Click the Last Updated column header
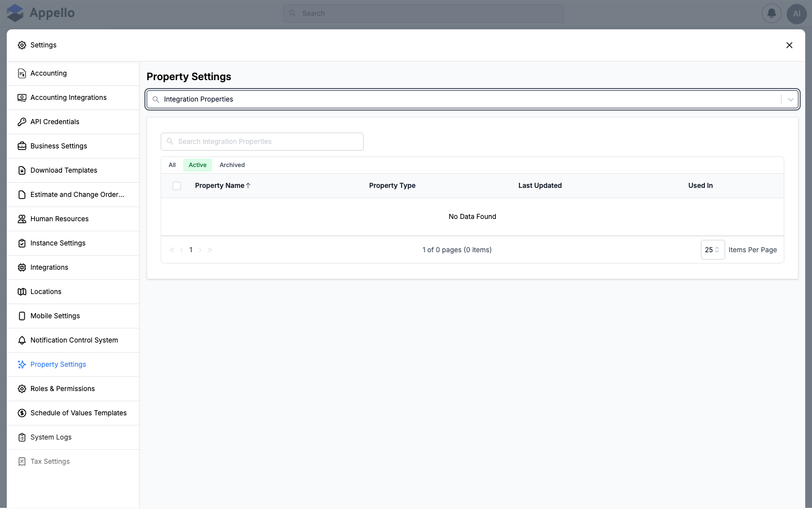The width and height of the screenshot is (812, 518). (540, 186)
